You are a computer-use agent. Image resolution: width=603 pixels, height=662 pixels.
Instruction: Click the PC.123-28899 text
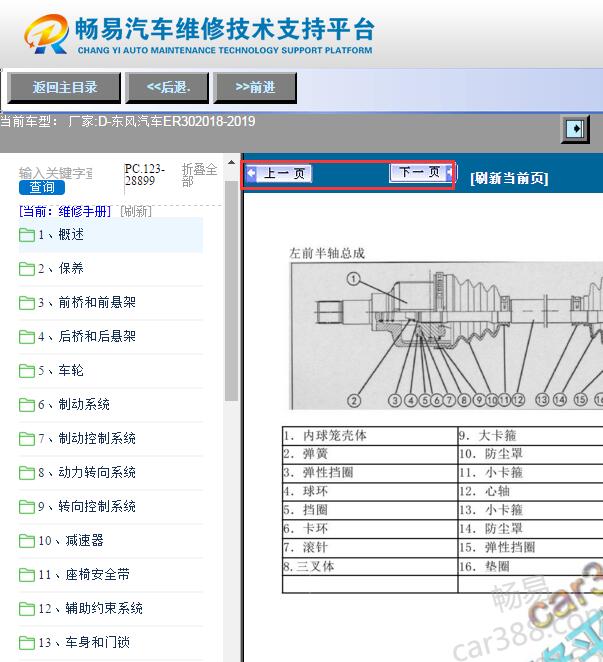pyautogui.click(x=144, y=175)
